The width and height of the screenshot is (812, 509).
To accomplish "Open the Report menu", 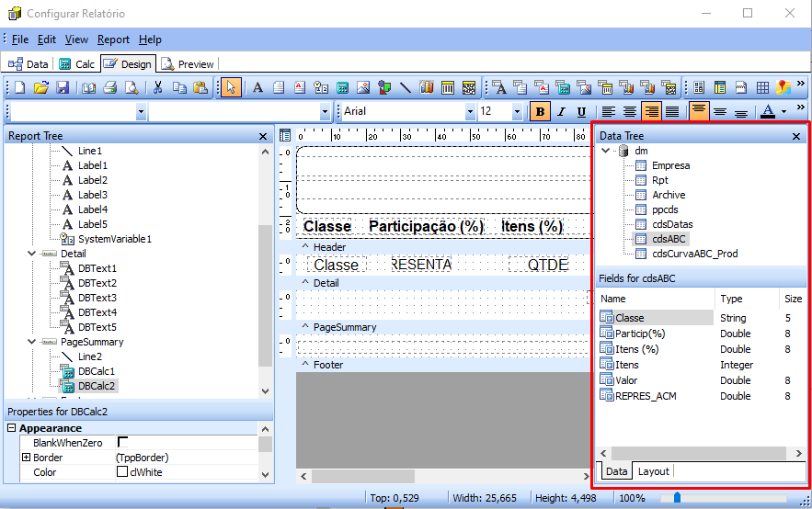I will click(113, 40).
